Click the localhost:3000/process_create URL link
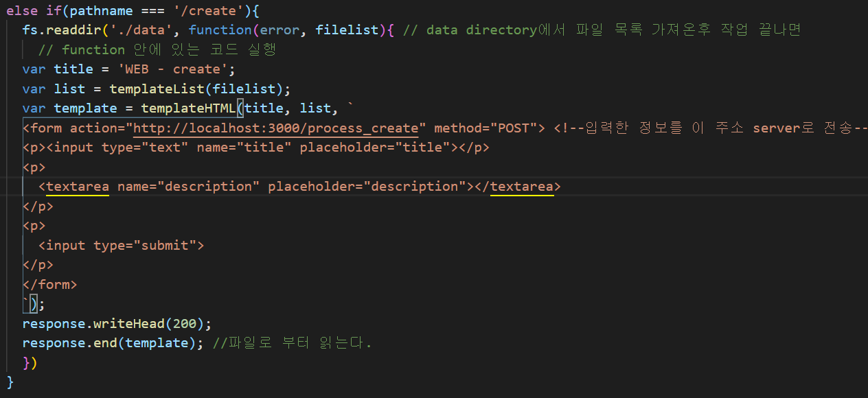The width and height of the screenshot is (868, 398). click(x=275, y=128)
